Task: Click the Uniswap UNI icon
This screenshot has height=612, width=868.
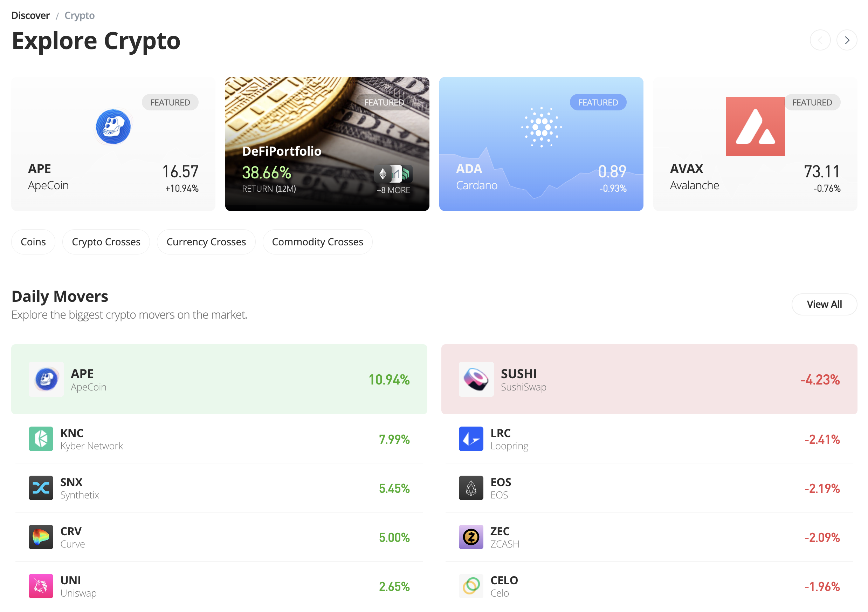Action: coord(41,586)
